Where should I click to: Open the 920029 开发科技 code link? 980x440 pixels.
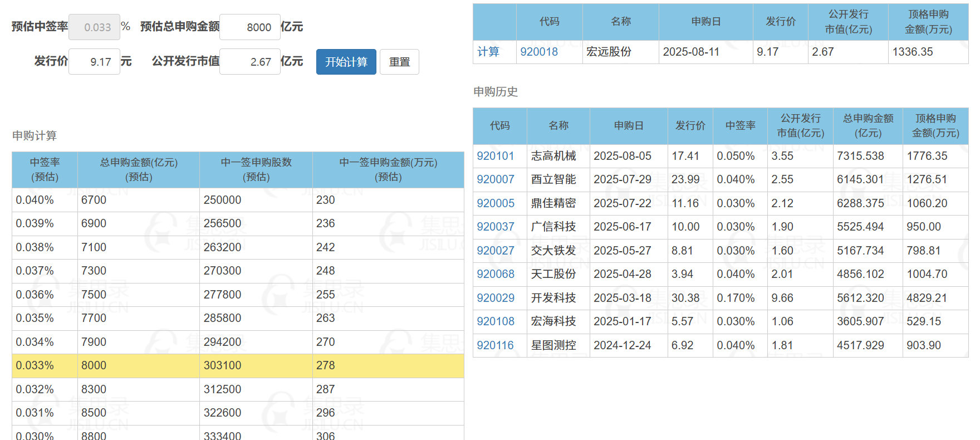495,298
